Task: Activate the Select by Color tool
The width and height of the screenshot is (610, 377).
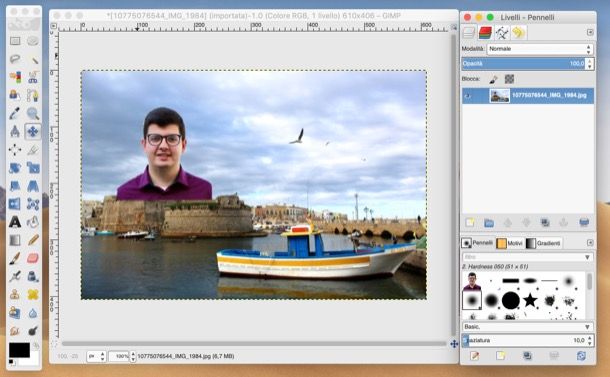Action: [15, 77]
